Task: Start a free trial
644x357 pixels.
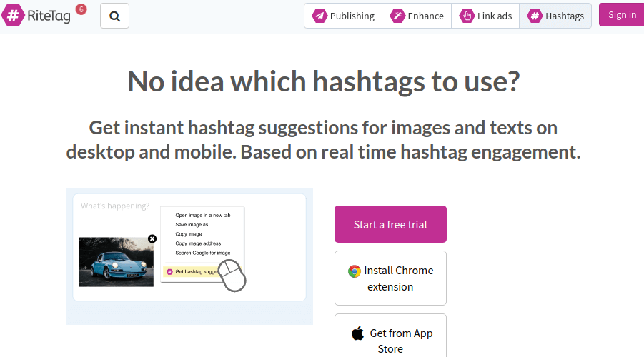Action: [x=390, y=224]
